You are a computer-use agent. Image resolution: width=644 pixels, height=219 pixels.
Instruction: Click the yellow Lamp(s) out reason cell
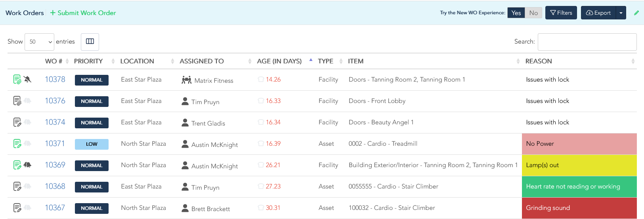point(579,165)
